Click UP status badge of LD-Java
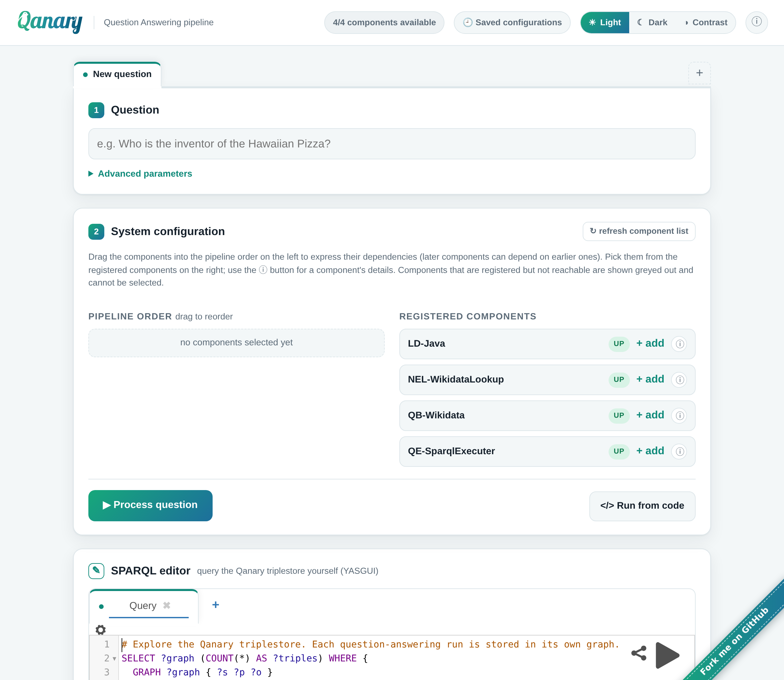Viewport: 784px width, 680px height. click(619, 344)
